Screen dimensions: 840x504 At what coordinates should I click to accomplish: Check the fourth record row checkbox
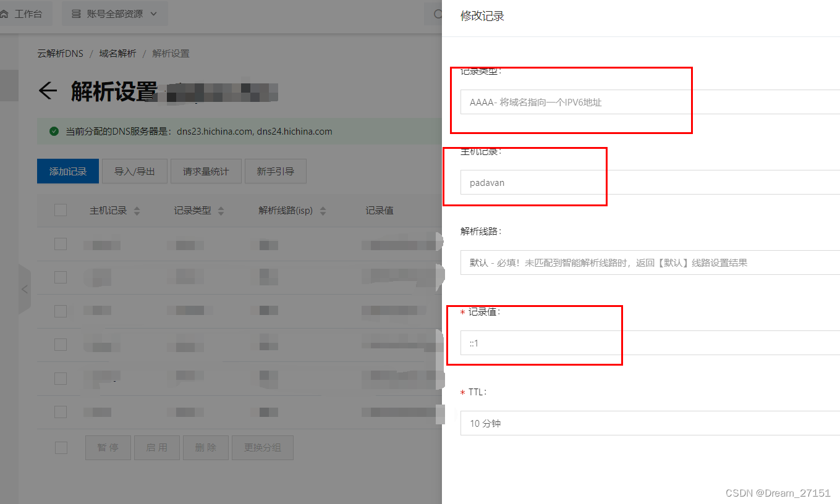(61, 344)
